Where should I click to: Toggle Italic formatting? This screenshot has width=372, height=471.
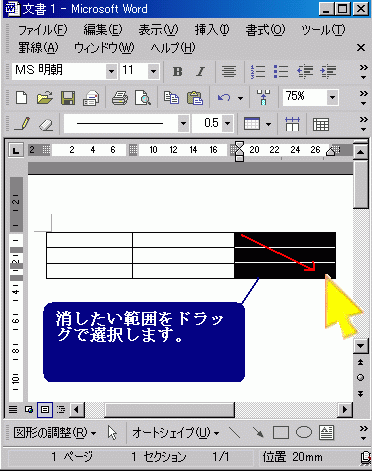pyautogui.click(x=200, y=71)
